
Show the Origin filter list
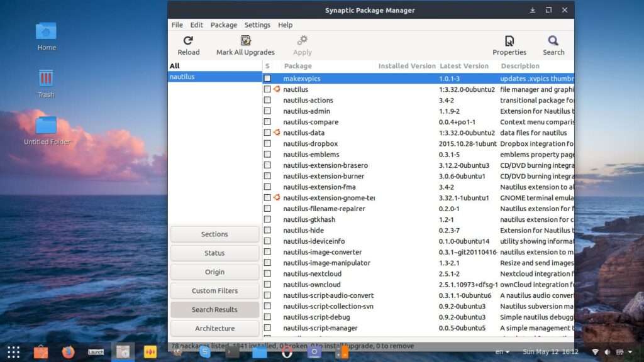[x=215, y=271]
